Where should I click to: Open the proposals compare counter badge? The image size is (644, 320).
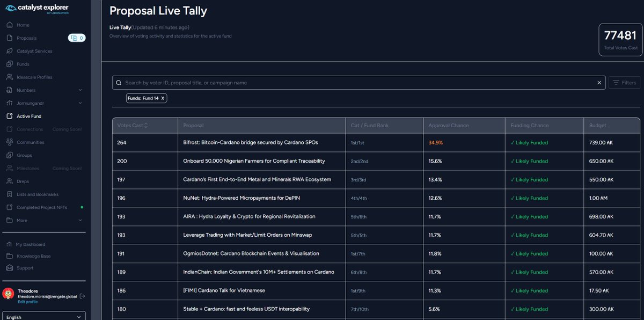[77, 38]
